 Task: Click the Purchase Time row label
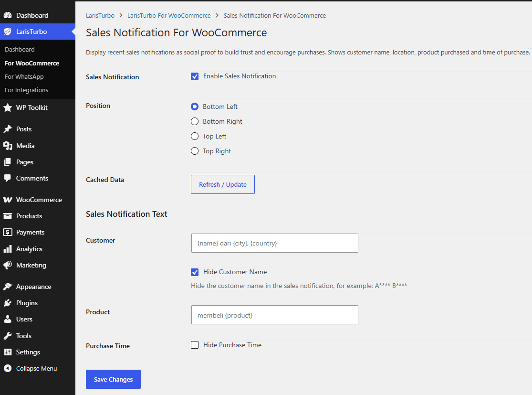pyautogui.click(x=108, y=346)
